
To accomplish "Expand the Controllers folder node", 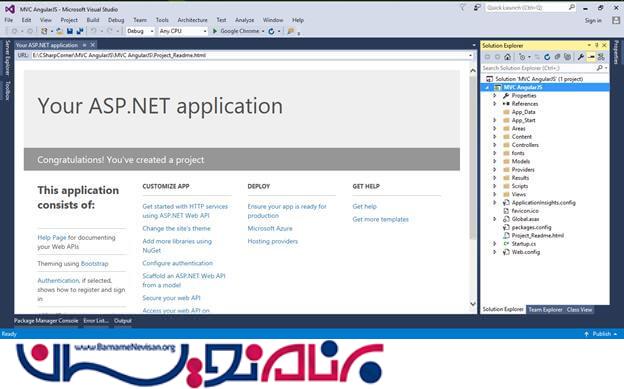I will (x=495, y=145).
